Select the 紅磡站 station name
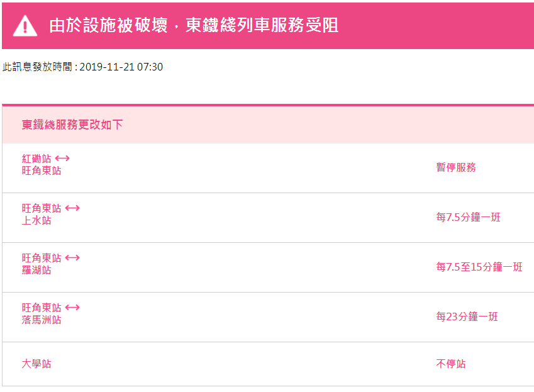 (x=36, y=159)
